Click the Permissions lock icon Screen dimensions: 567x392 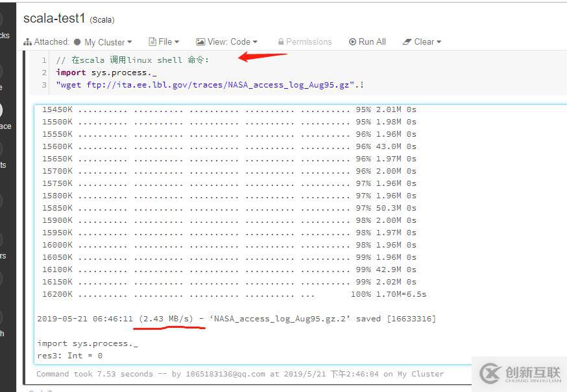(282, 41)
